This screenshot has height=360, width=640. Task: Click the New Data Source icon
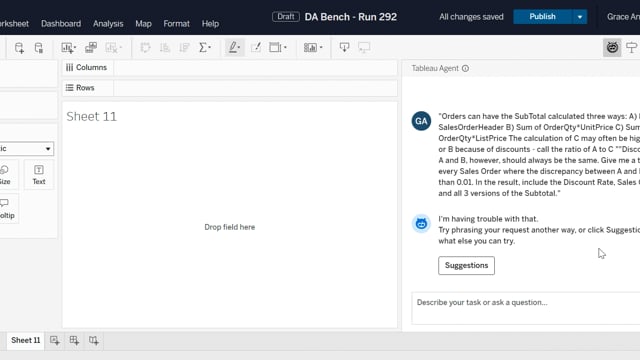[x=19, y=48]
